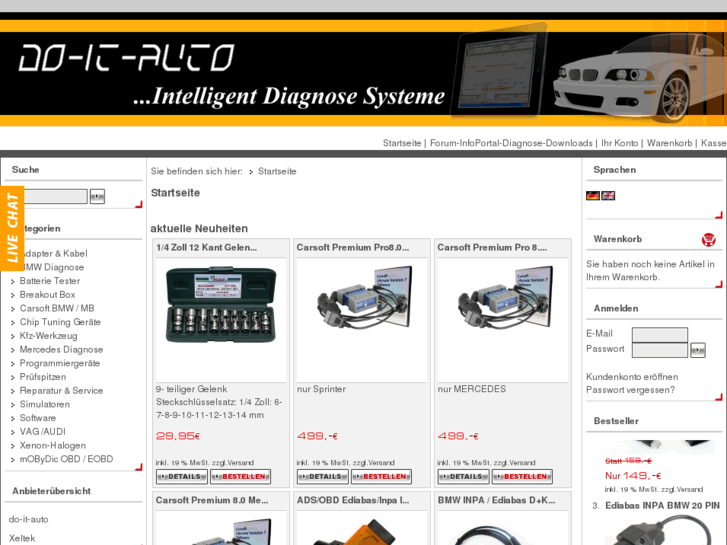Open the Mercedes Diagnose category
Image resolution: width=727 pixels, height=545 pixels.
pyautogui.click(x=61, y=350)
